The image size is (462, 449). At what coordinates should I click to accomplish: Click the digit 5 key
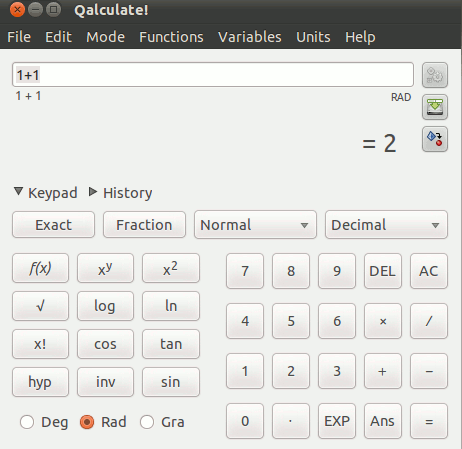coord(291,321)
